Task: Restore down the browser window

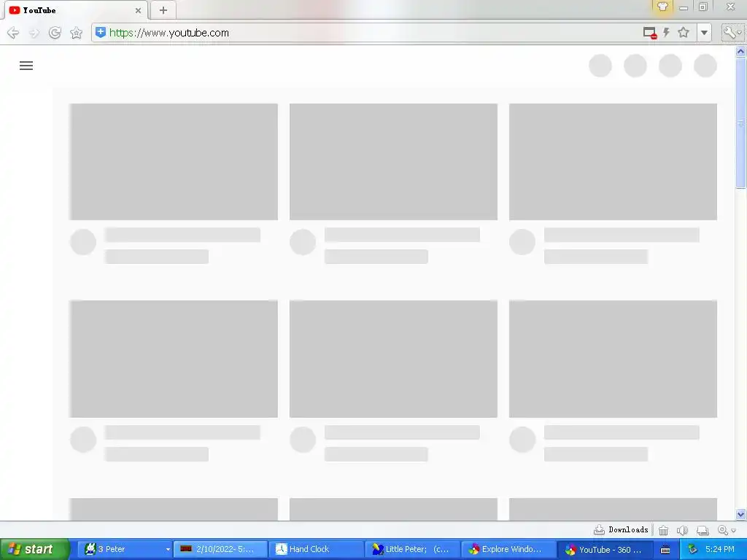Action: click(703, 7)
